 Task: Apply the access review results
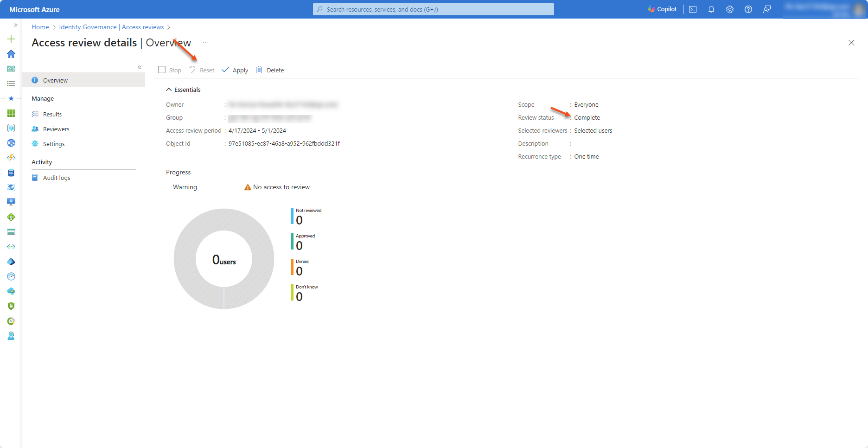[235, 70]
